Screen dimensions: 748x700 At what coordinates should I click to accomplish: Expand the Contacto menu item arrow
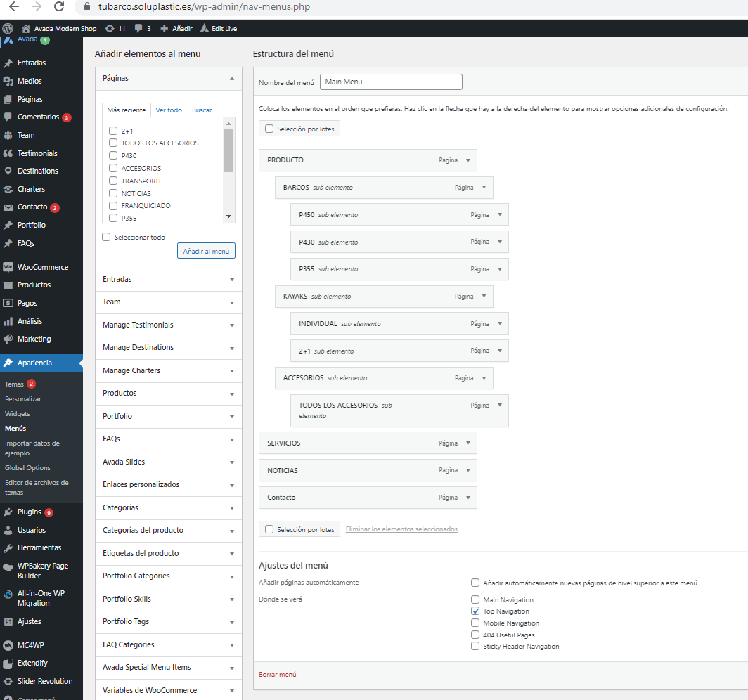point(468,498)
